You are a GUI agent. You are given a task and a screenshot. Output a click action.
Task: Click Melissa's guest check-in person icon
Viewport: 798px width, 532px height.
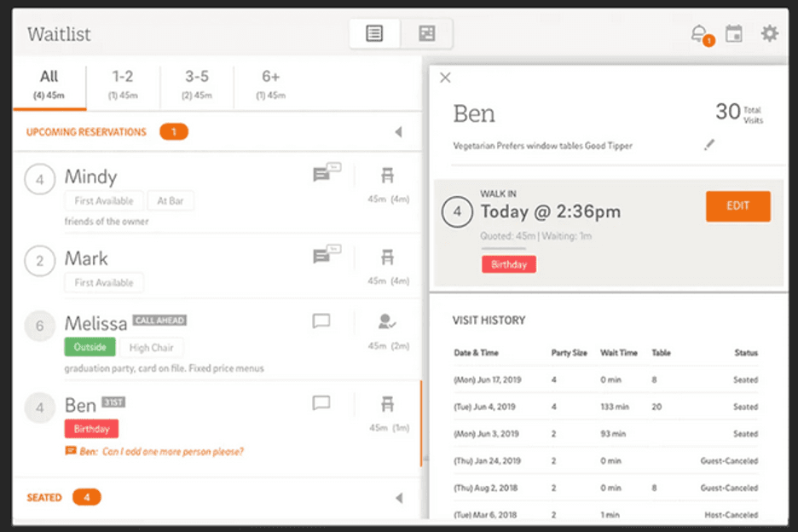click(x=387, y=321)
